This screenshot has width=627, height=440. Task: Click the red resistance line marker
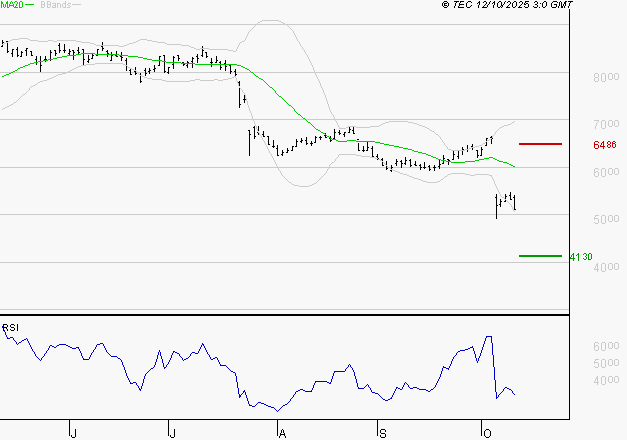540,144
